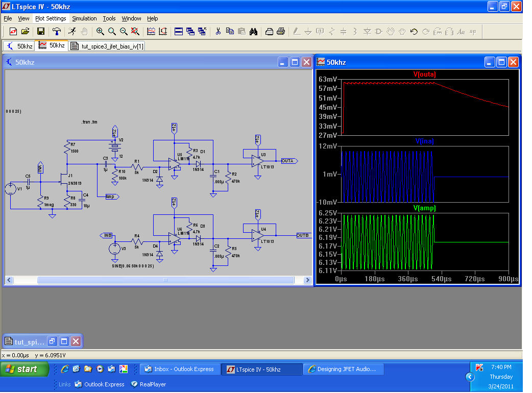The image size is (532, 393).
Task: Click the right arrow of schematic scrollbar
Action: pos(307,280)
